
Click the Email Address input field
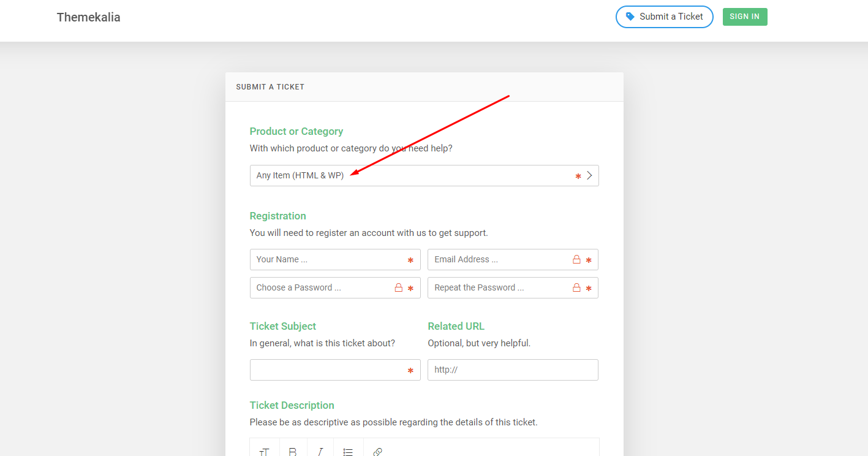(513, 259)
